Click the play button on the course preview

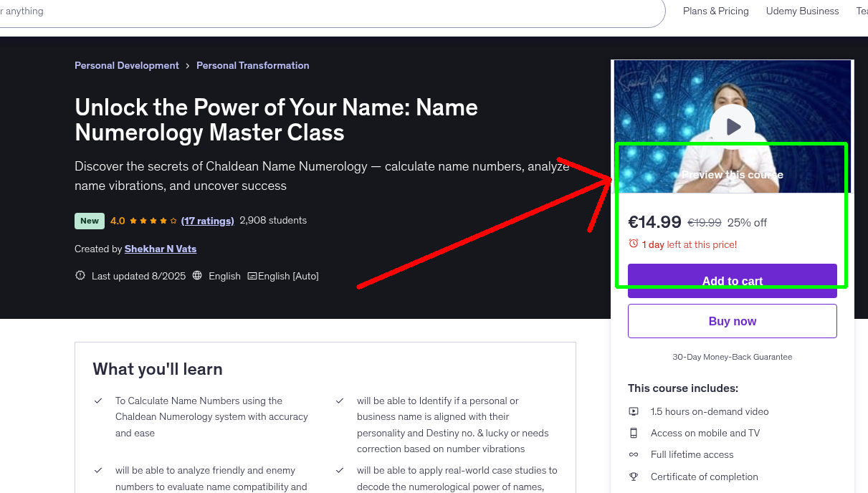tap(732, 126)
